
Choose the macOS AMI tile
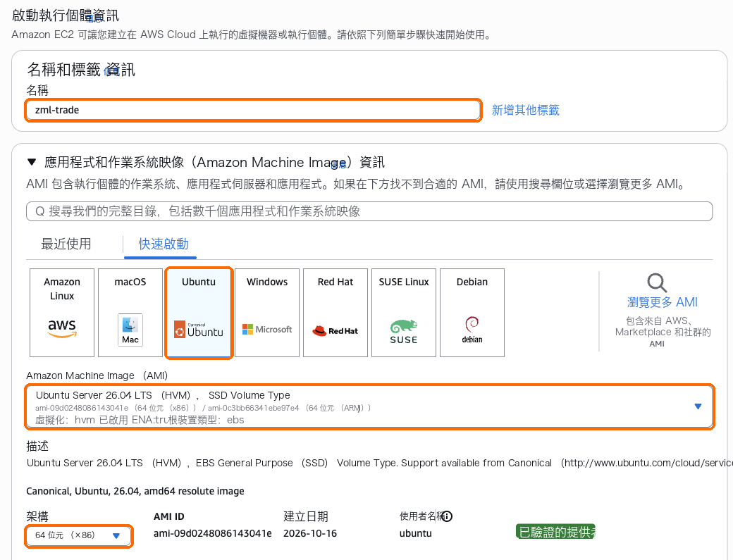(x=130, y=313)
